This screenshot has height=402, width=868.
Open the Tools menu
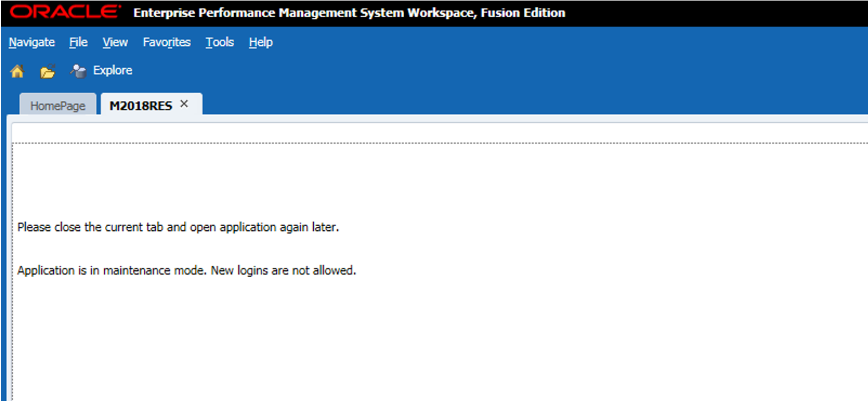pyautogui.click(x=220, y=42)
